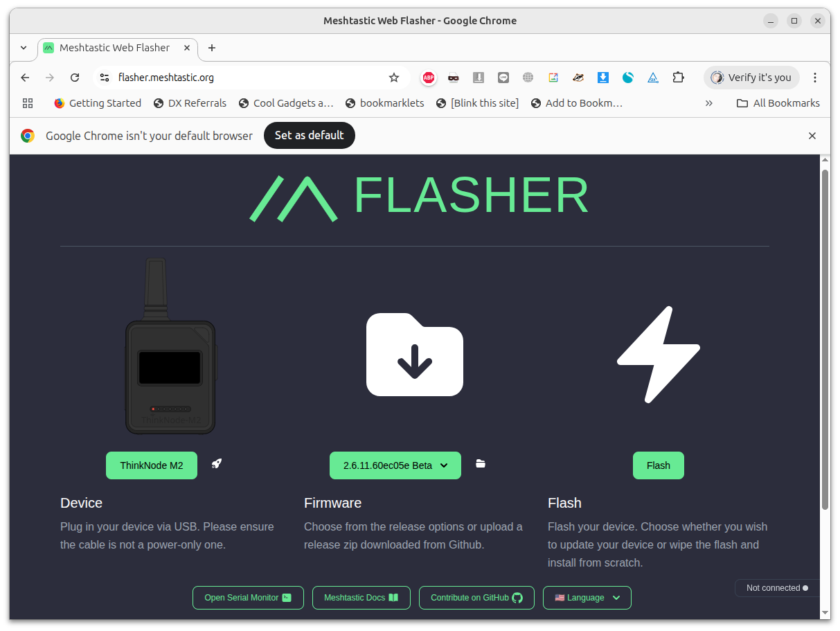
Task: Click the grey download-tray extension icon
Action: coord(479,78)
